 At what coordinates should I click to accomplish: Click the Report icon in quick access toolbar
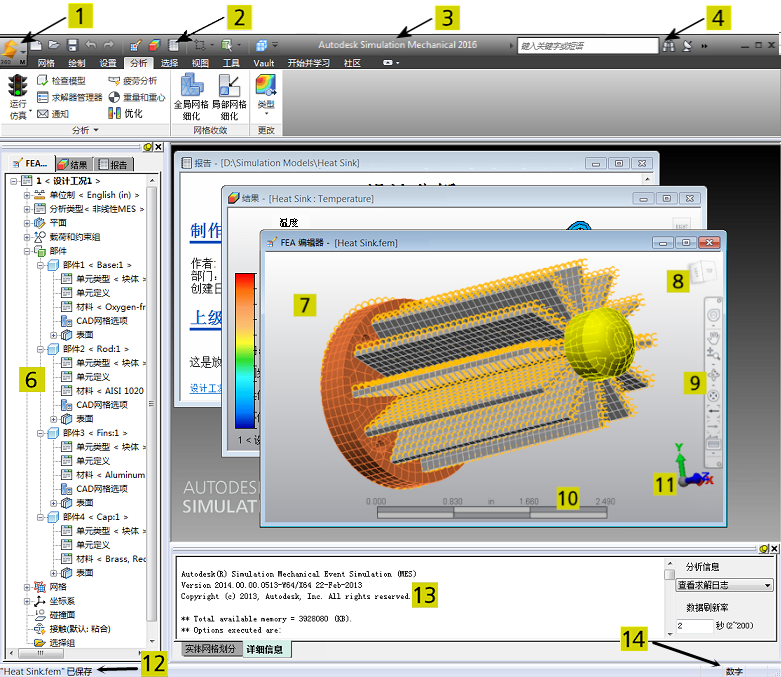click(173, 45)
